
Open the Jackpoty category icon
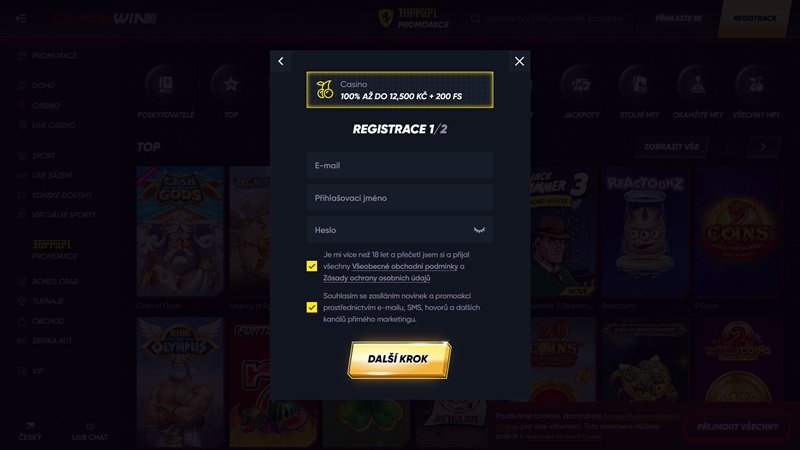(x=581, y=84)
